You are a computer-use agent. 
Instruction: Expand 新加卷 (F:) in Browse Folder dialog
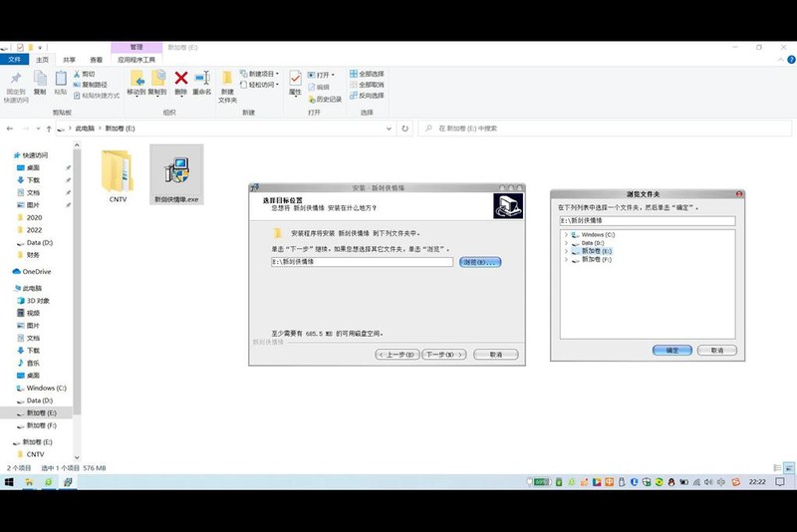[566, 259]
